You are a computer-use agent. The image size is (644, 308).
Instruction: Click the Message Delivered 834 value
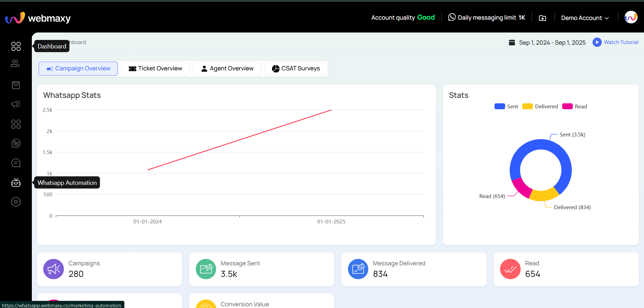[380, 274]
